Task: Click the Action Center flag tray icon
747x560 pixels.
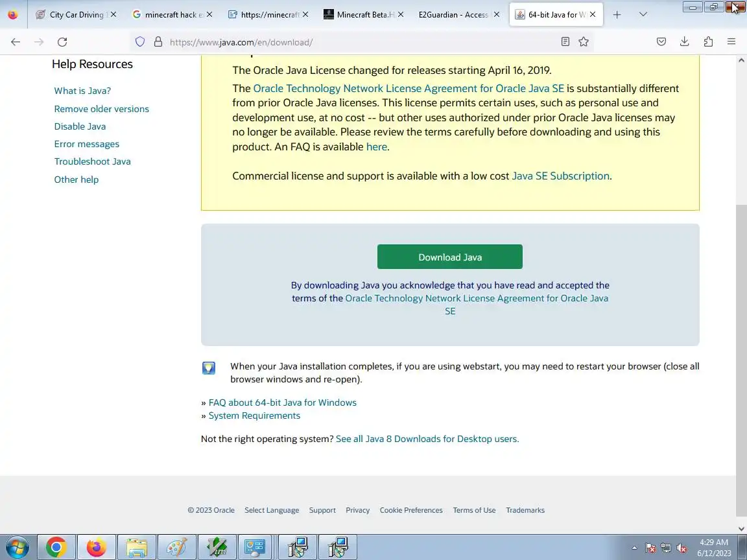Action: [x=650, y=548]
